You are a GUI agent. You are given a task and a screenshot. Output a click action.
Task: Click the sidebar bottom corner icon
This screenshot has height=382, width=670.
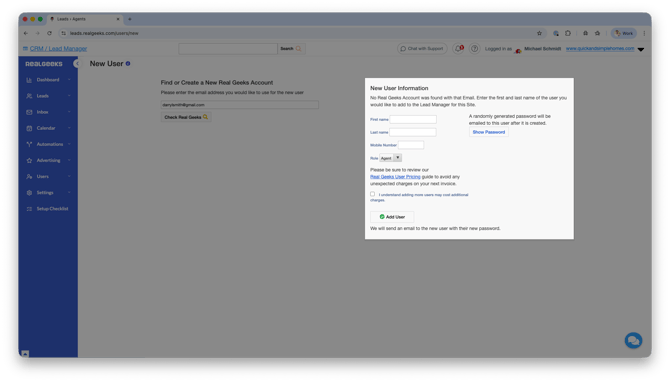[25, 353]
